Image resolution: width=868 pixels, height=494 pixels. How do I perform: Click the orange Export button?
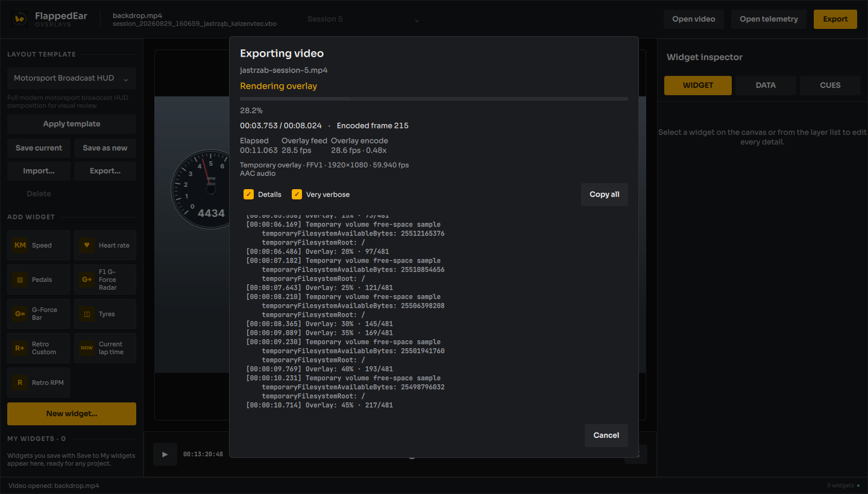coord(835,19)
